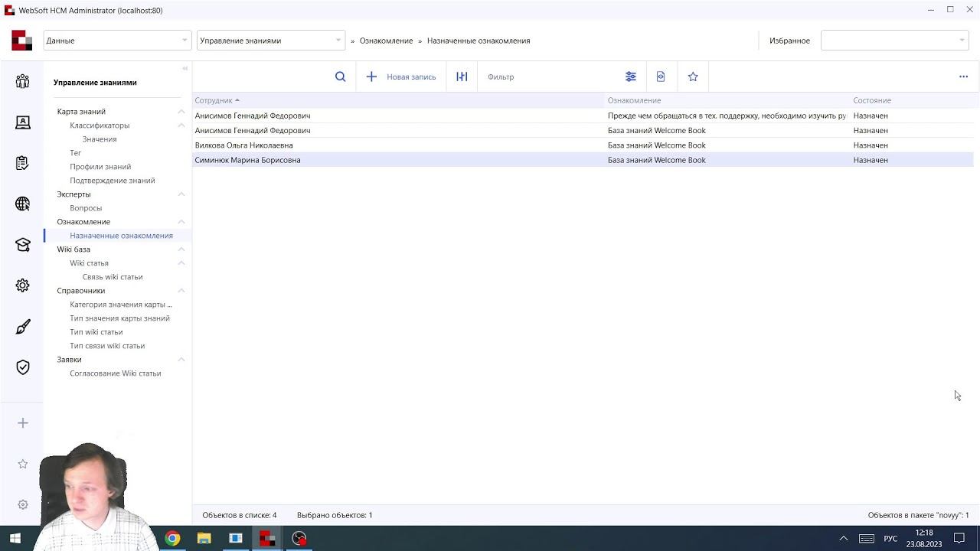Viewport: 980px width, 551px height.
Task: Show hidden tray icons chevron
Action: point(844,538)
